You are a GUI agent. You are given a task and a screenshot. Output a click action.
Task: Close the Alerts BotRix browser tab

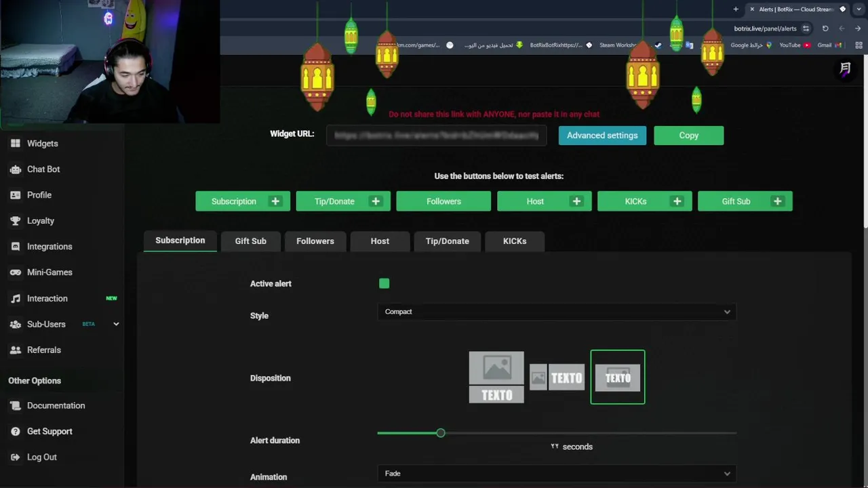tap(752, 9)
